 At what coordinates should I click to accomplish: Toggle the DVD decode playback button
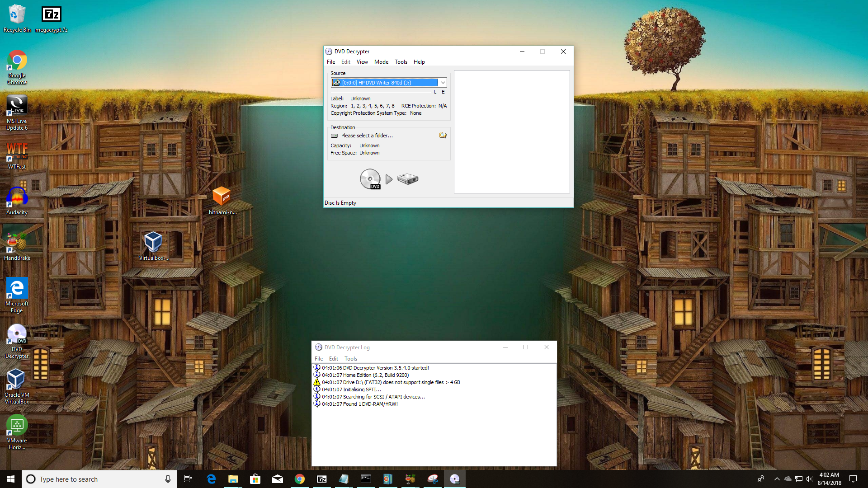[x=388, y=178]
